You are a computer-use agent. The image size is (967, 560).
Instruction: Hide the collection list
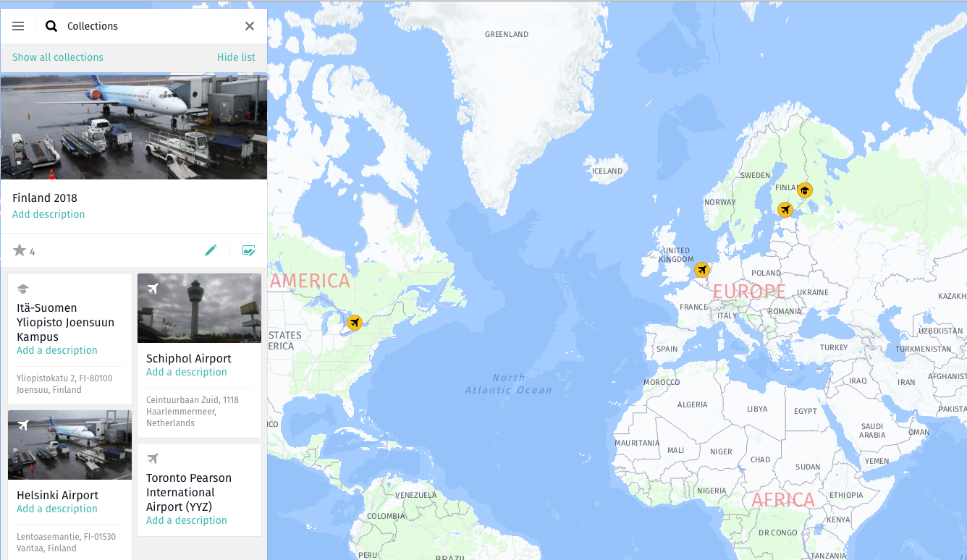[x=236, y=57]
